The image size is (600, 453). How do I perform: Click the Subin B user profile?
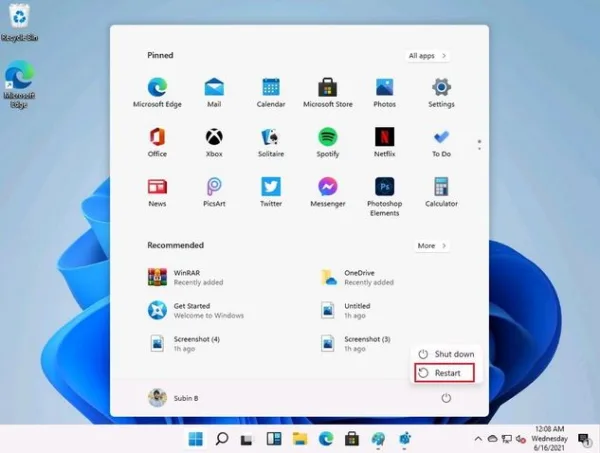(x=173, y=398)
